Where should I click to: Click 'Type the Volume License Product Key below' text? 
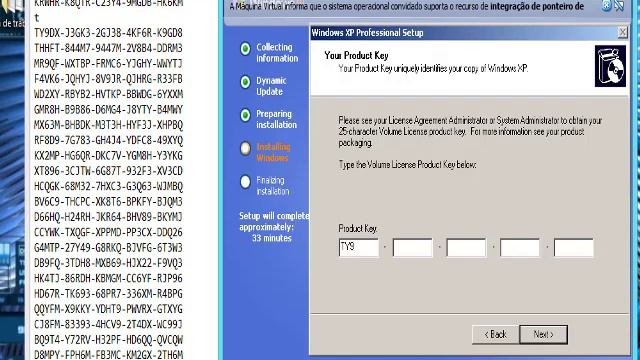point(407,165)
